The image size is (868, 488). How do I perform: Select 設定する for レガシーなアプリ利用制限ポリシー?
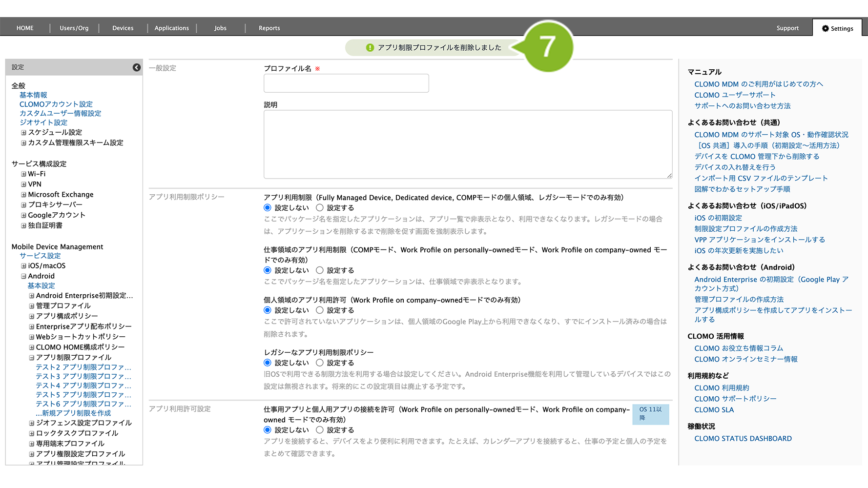(320, 363)
